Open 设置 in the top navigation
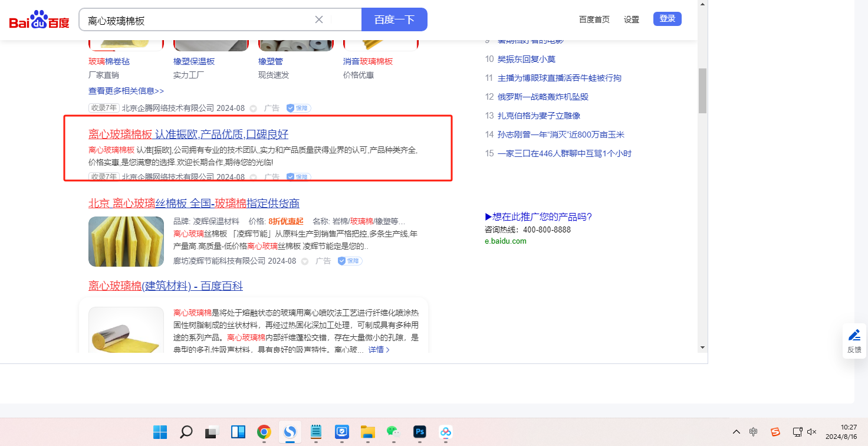 coord(632,19)
